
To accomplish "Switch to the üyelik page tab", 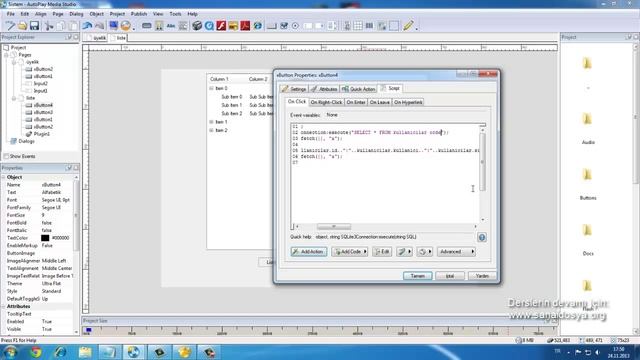I will (97, 38).
